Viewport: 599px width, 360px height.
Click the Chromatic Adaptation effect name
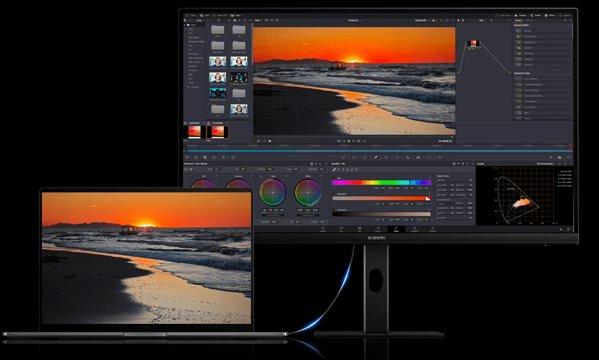click(533, 84)
